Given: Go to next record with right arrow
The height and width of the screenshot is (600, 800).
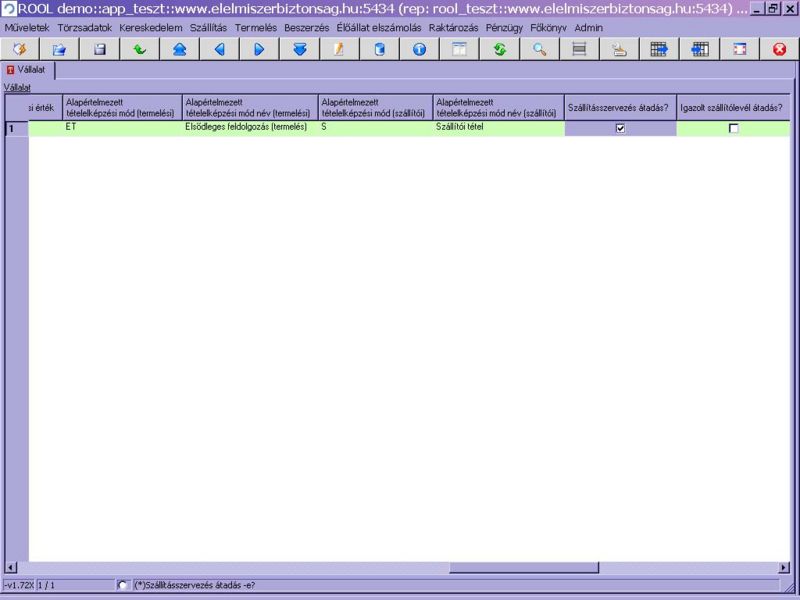Looking at the screenshot, I should point(259,49).
